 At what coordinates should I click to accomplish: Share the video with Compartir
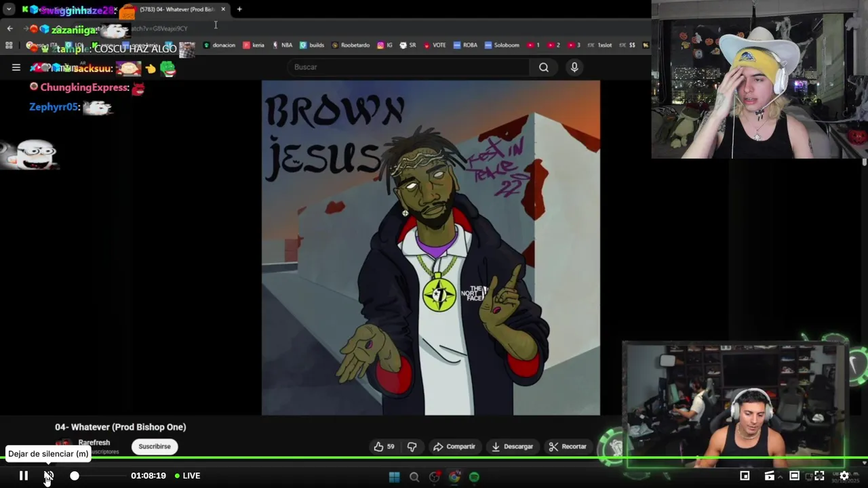[x=454, y=447]
